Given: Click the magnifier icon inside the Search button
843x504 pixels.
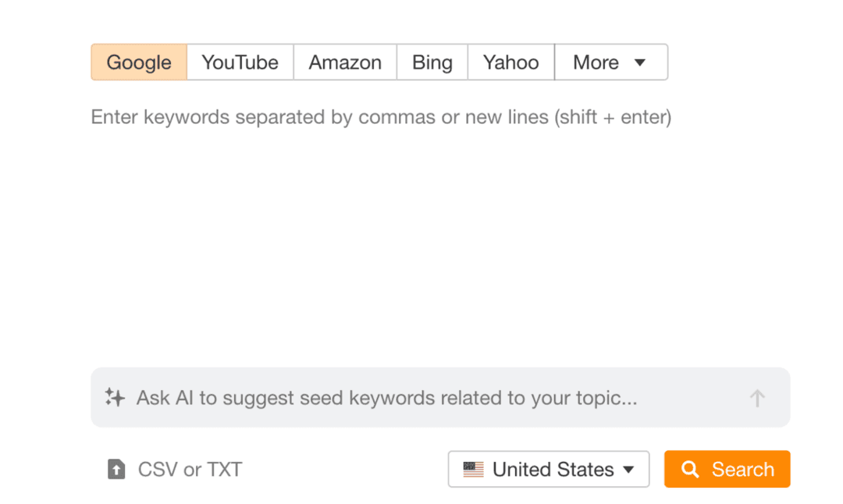Looking at the screenshot, I should click(690, 469).
